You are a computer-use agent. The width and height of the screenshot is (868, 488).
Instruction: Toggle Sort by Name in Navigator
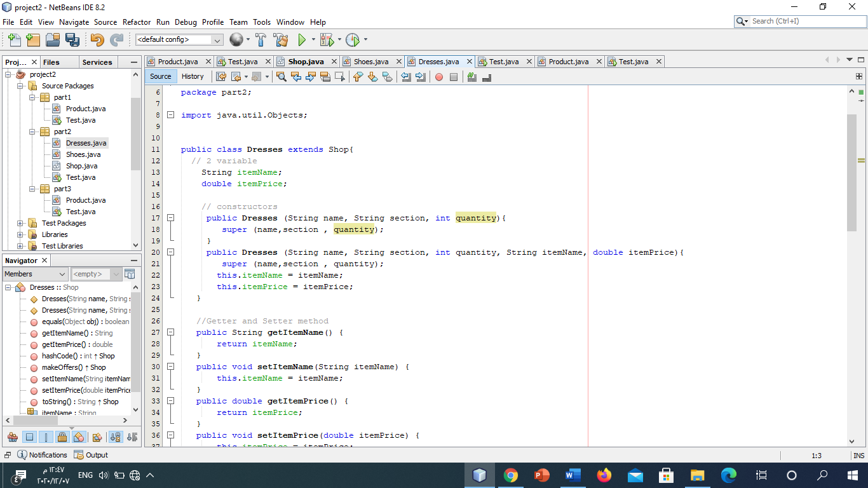coord(116,437)
